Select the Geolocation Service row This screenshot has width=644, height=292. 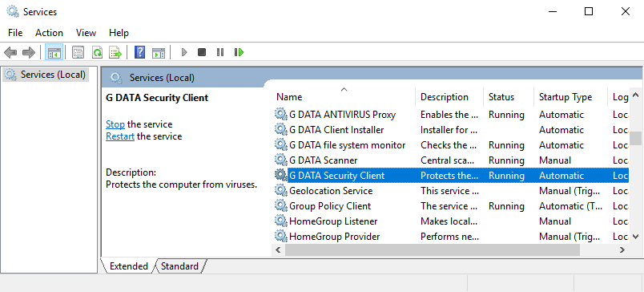450,190
